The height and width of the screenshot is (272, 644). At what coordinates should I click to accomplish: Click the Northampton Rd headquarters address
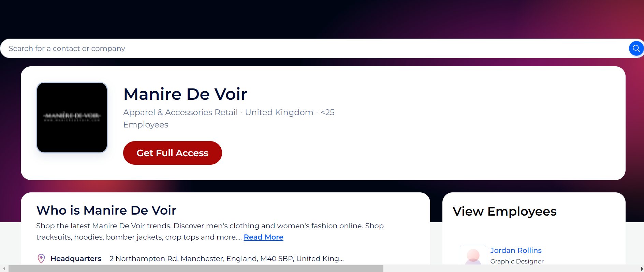pyautogui.click(x=226, y=259)
